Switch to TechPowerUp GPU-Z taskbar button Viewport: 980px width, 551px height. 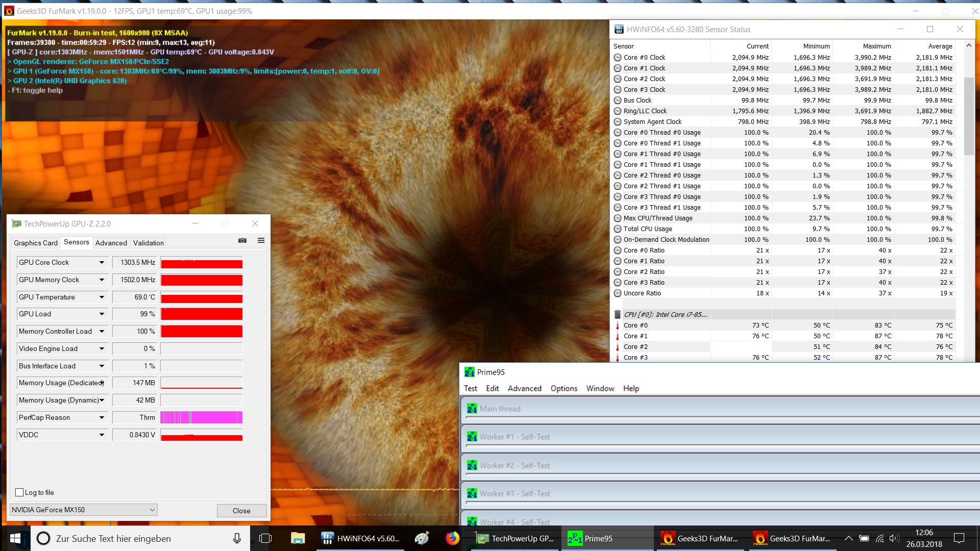pyautogui.click(x=514, y=538)
